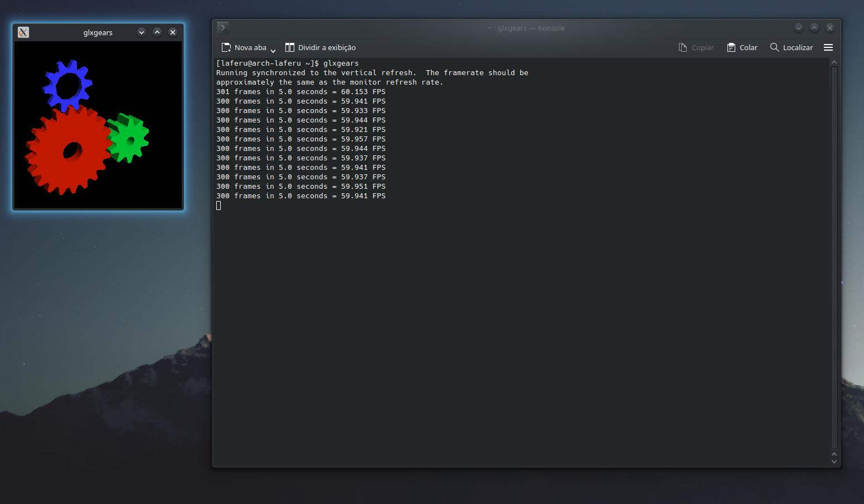Click the terminal cursor block
This screenshot has height=504, width=864.
219,205
